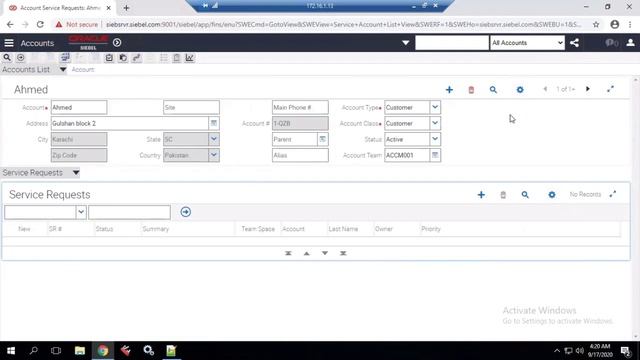Open Service Requests applet settings gear
This screenshot has height=360, width=640.
point(551,195)
